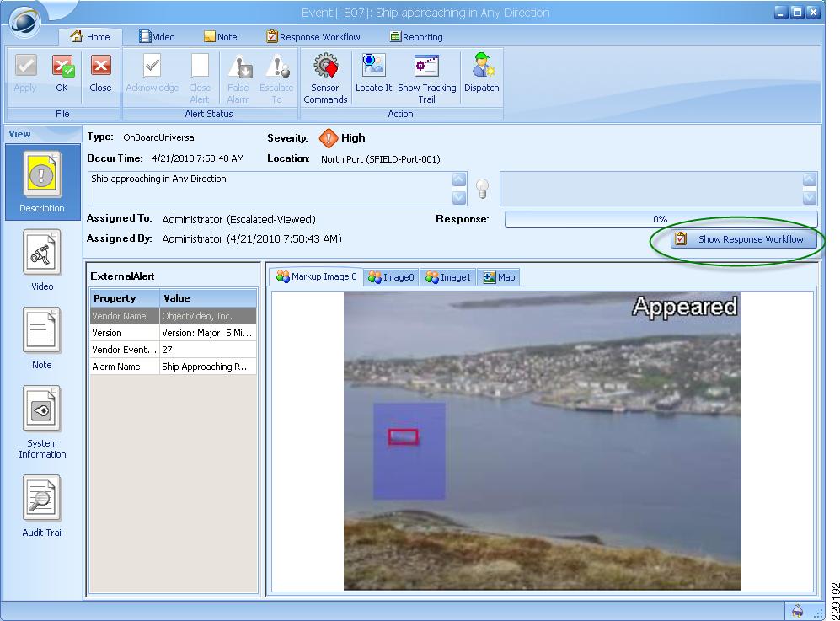Select the Alarm Name row
This screenshot has height=621, width=840.
(x=173, y=367)
